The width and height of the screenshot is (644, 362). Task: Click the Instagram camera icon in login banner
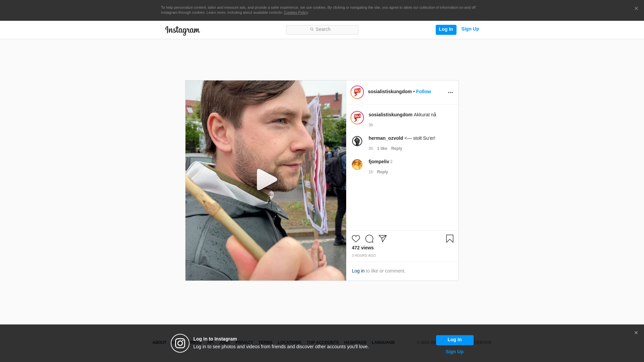[180, 343]
